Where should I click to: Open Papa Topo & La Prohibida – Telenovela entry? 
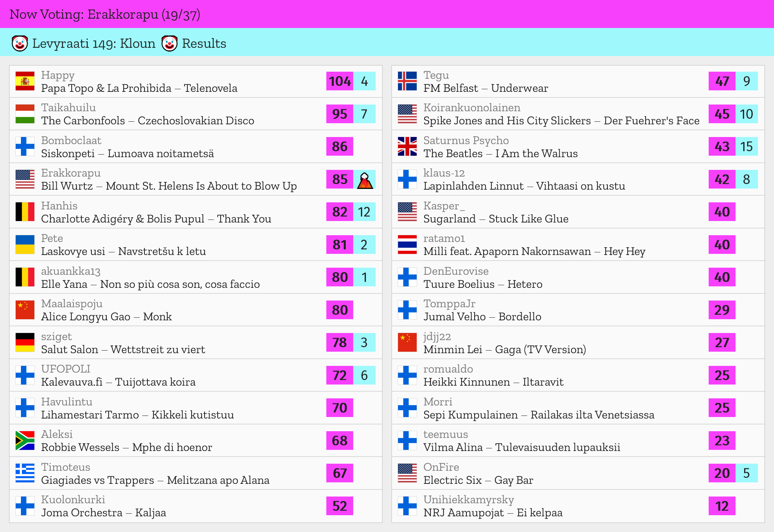(139, 88)
